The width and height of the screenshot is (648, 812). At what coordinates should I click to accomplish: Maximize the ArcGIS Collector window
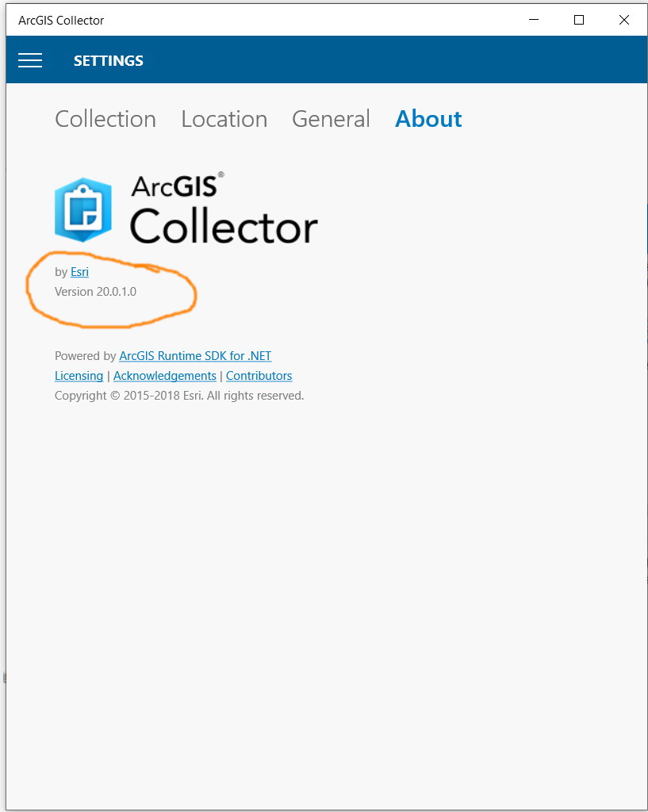pos(579,20)
